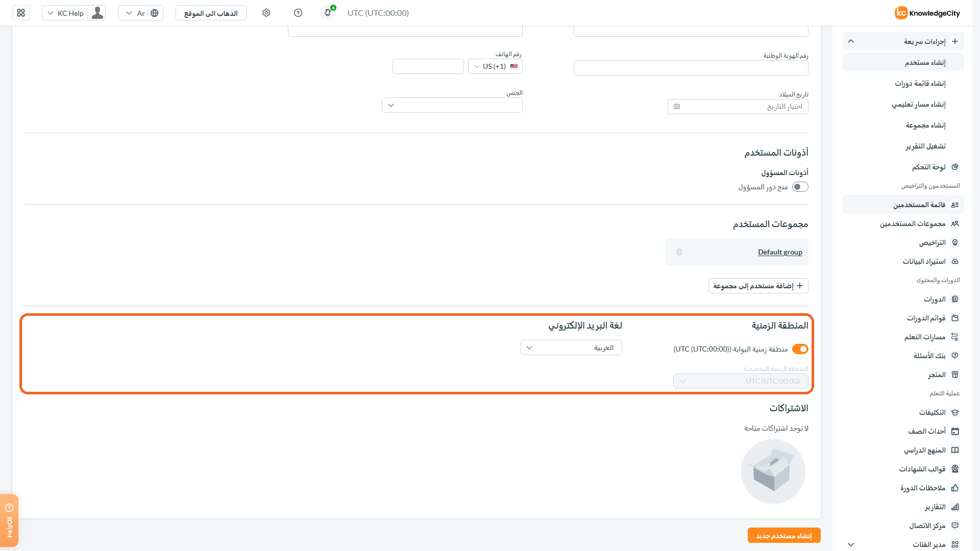Click the أحداث الصف calendar icon
The width and height of the screenshot is (980, 551).
(x=955, y=431)
